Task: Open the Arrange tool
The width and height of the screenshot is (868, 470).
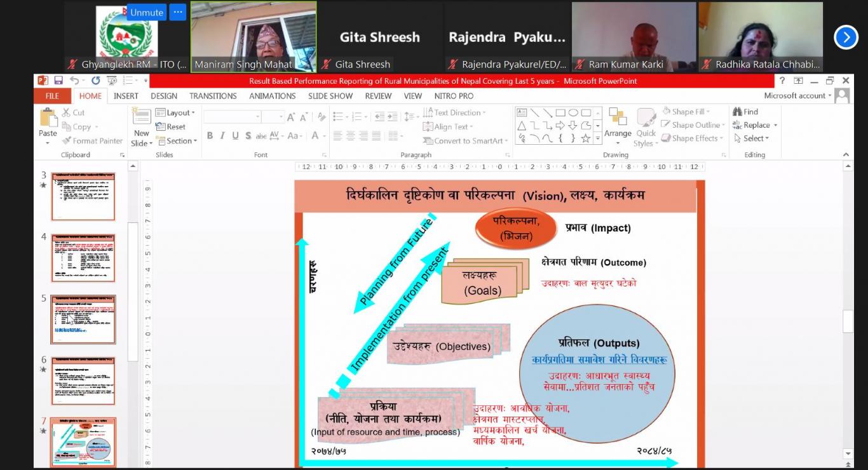Action: [x=618, y=122]
